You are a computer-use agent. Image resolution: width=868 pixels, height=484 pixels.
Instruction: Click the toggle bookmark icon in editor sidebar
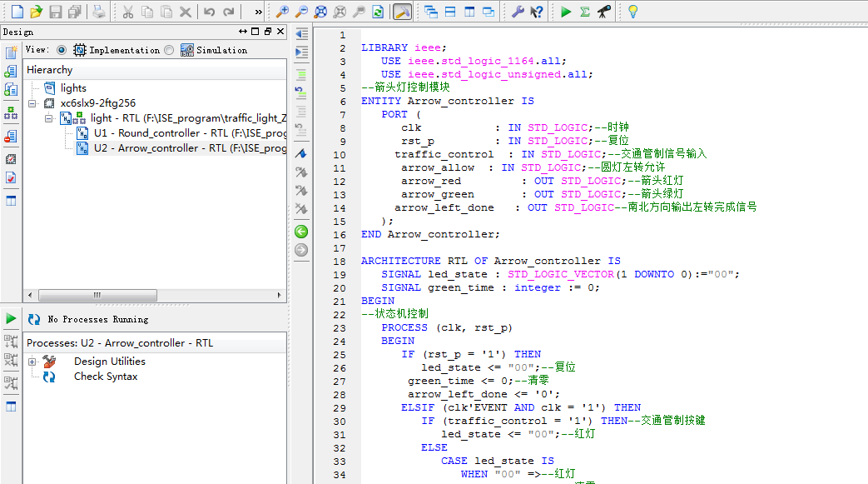(301, 153)
